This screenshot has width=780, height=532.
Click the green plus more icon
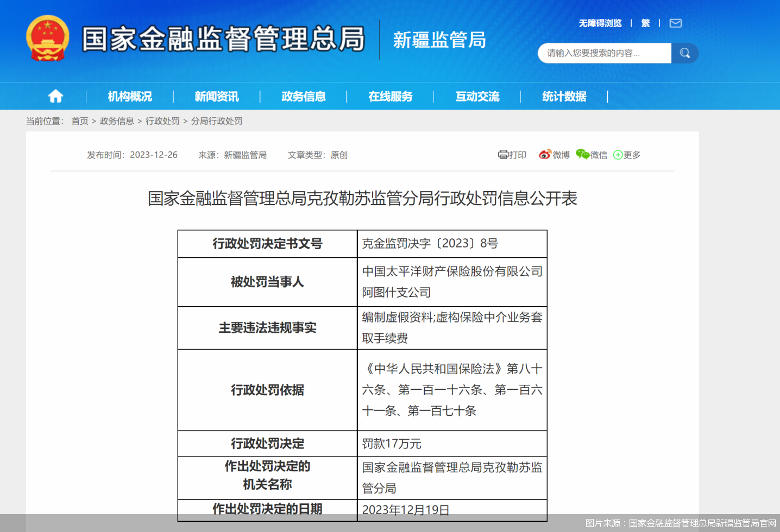pos(618,155)
